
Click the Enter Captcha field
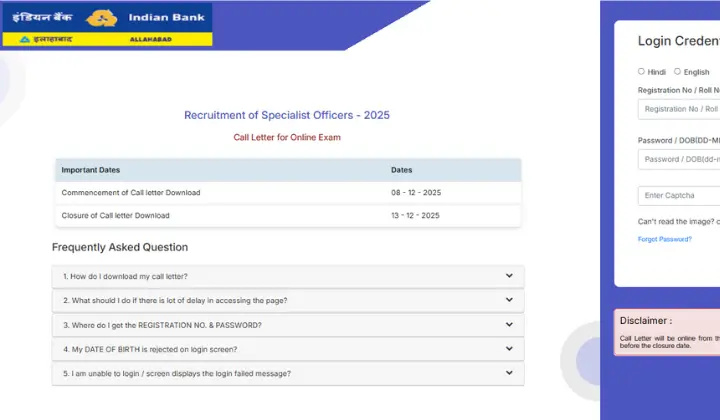click(680, 195)
